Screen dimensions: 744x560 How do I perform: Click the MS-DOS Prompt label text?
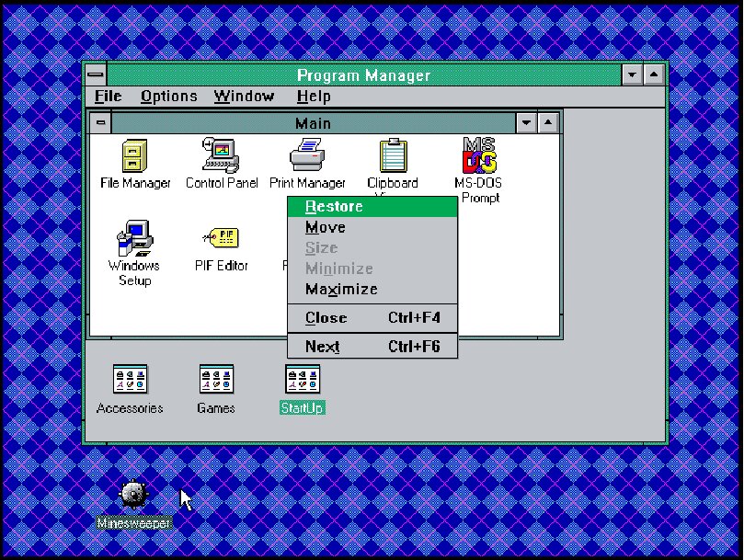point(479,190)
